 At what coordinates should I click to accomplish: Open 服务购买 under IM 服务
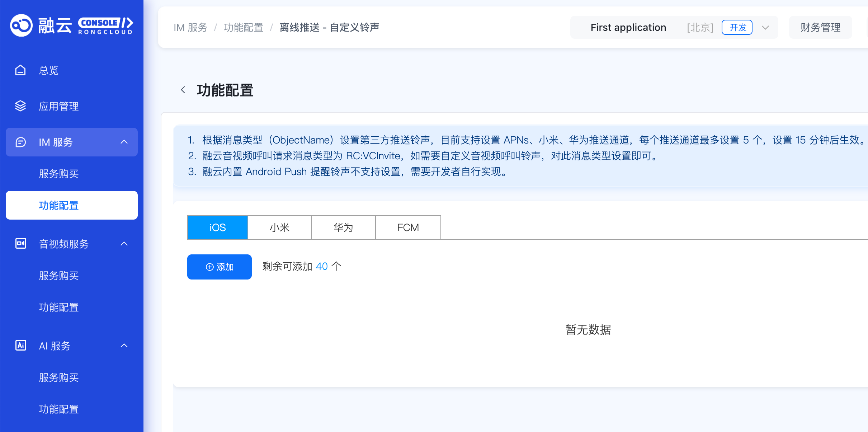pyautogui.click(x=59, y=174)
